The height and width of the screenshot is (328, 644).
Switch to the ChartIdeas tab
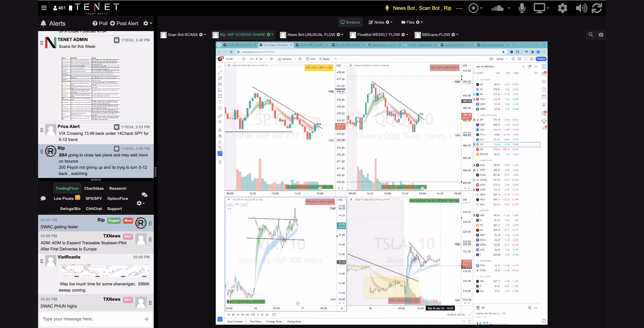(x=94, y=188)
